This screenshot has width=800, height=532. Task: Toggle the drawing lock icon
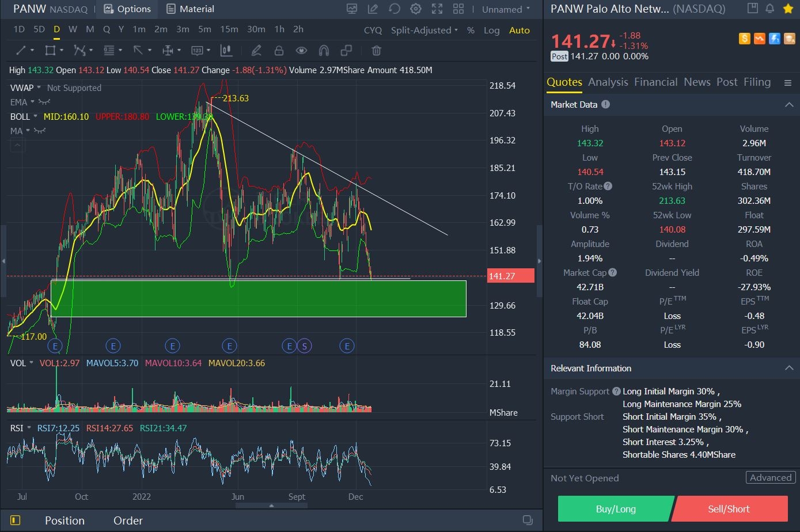click(x=279, y=51)
